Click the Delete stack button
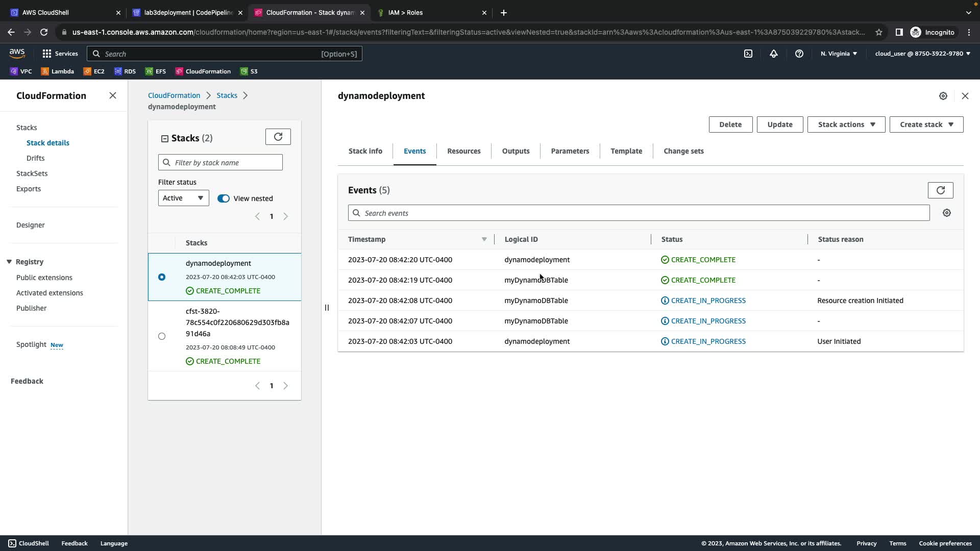The width and height of the screenshot is (980, 551). point(730,124)
